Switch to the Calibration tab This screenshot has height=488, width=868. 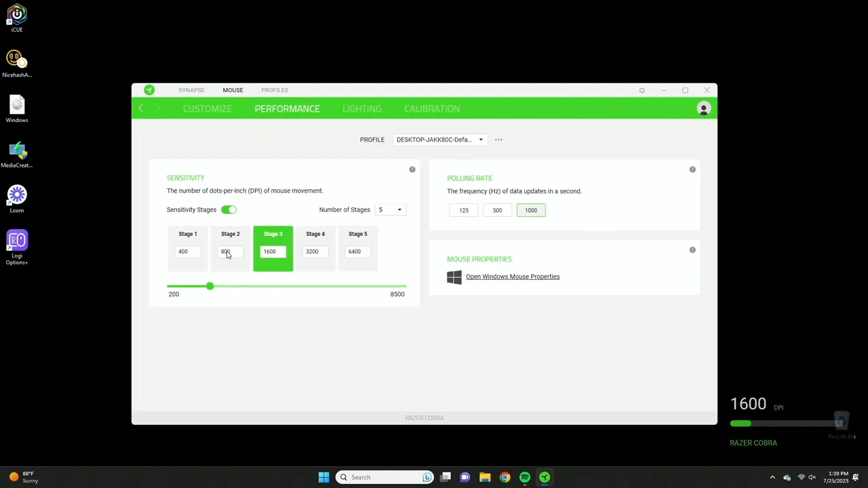pyautogui.click(x=431, y=108)
